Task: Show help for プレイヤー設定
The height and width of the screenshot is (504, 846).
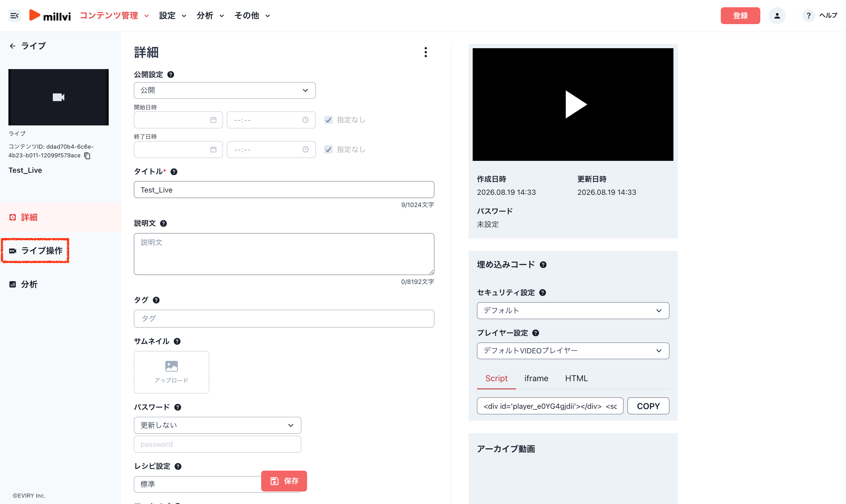Action: tap(535, 333)
